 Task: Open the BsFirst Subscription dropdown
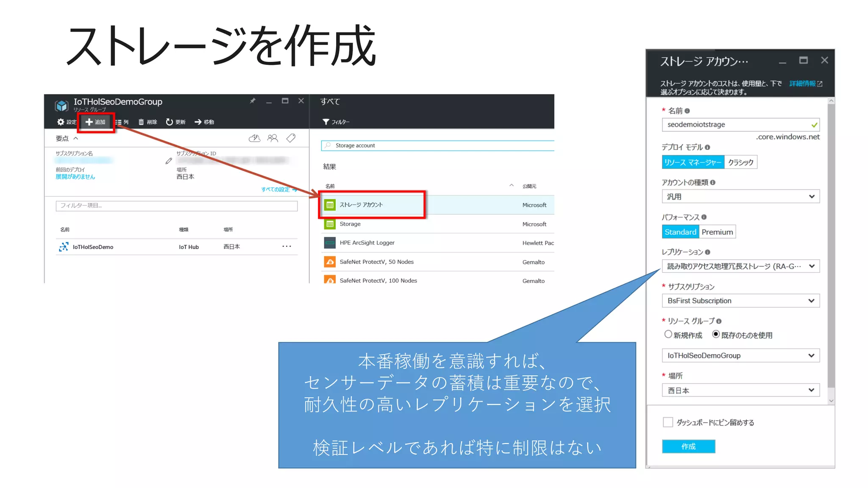740,301
